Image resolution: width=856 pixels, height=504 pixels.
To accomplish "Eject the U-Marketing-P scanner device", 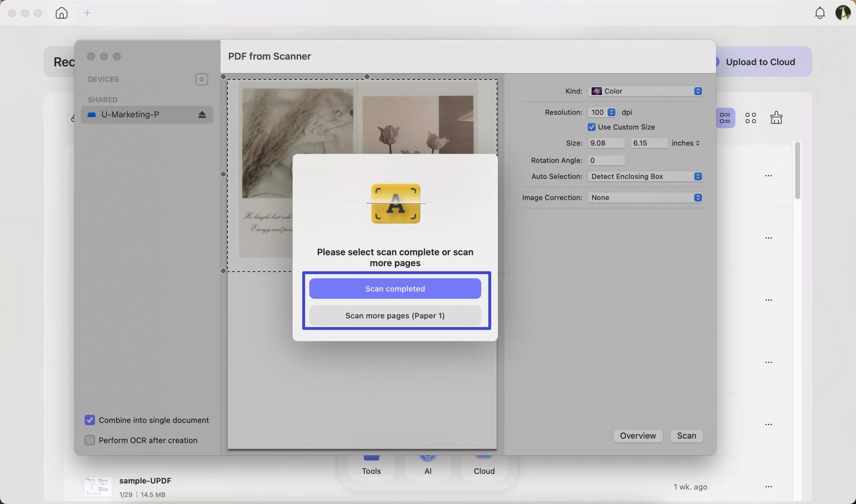I will tap(202, 114).
